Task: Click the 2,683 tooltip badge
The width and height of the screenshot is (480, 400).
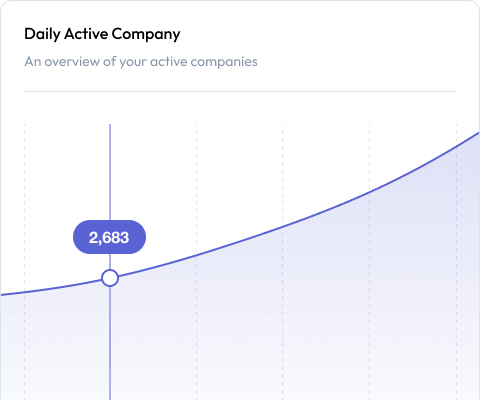Action: click(x=109, y=237)
